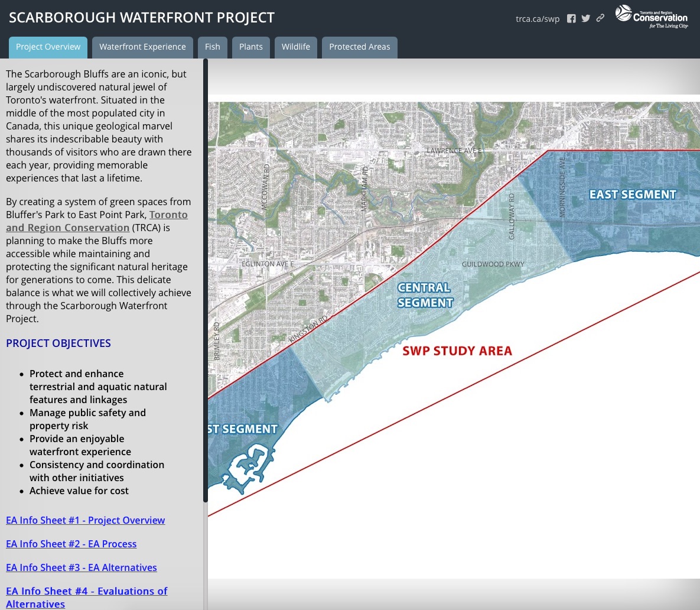Switch to the Wildlife tab
Screen dimensions: 700x610
click(296, 47)
